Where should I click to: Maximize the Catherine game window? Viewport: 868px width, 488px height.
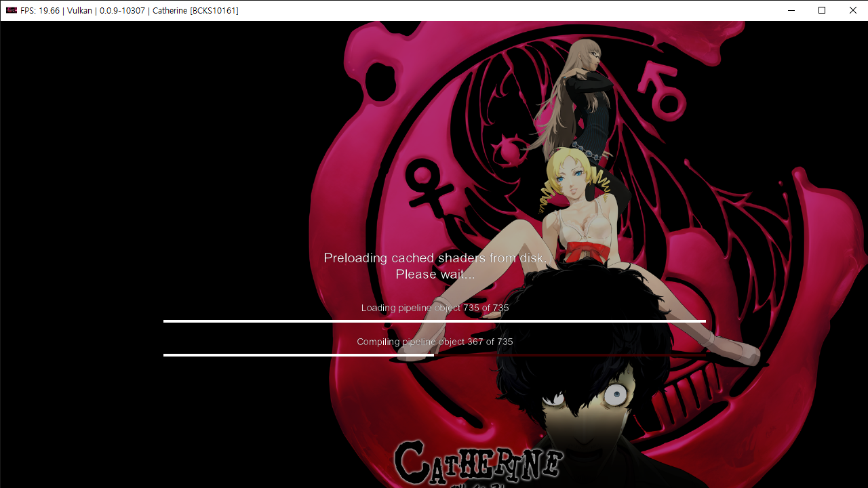pos(822,10)
